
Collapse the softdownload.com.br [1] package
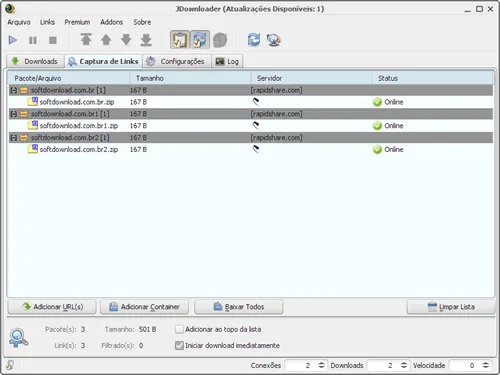click(x=13, y=90)
